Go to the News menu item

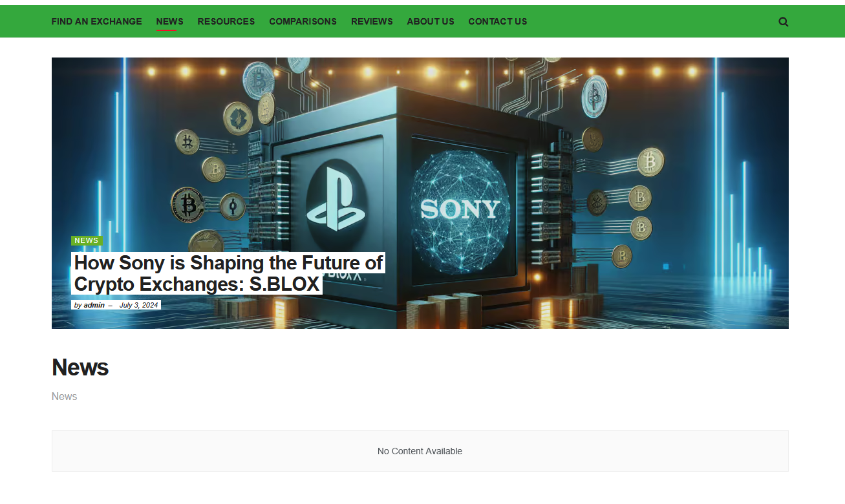tap(170, 21)
